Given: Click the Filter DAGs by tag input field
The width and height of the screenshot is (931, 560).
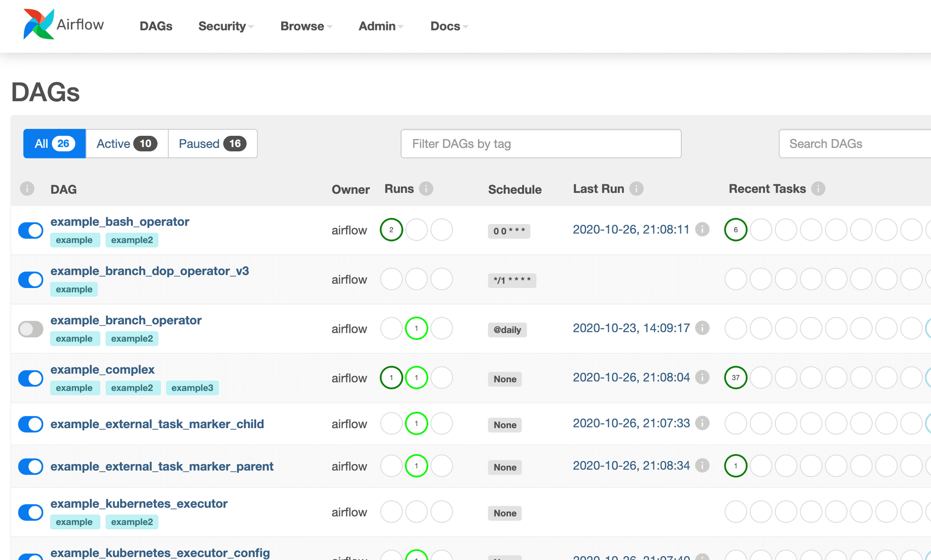Looking at the screenshot, I should [541, 143].
